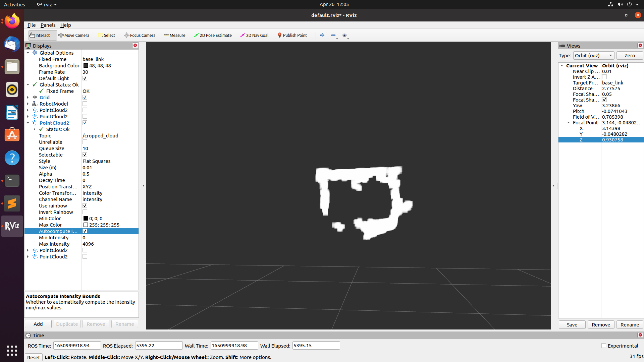The width and height of the screenshot is (644, 362).
Task: Open Files from the dock
Action: (12, 67)
